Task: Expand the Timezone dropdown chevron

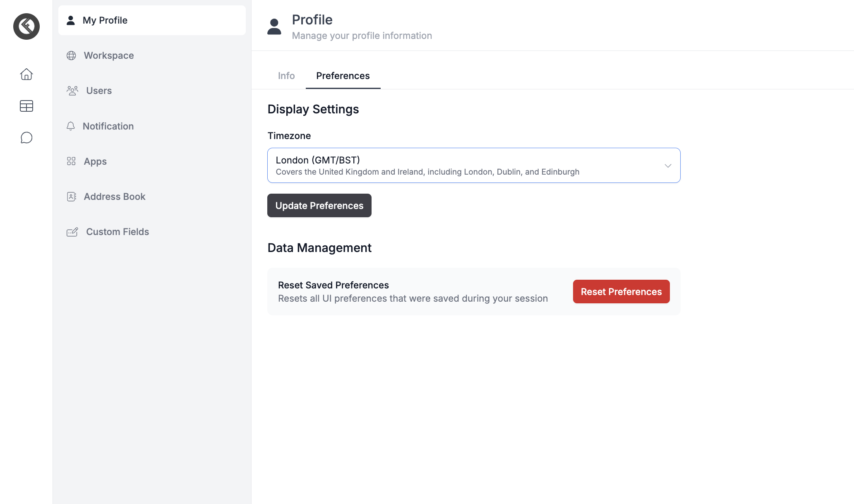Action: (668, 166)
